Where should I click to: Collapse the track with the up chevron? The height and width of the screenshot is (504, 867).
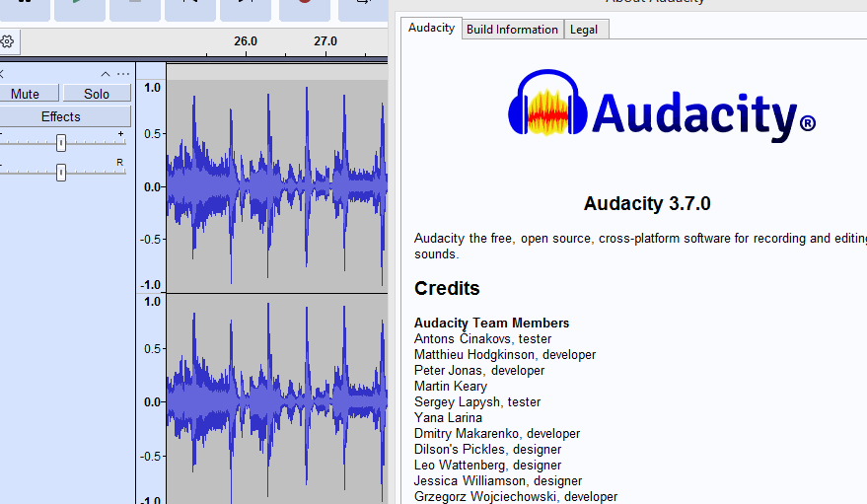(x=106, y=74)
